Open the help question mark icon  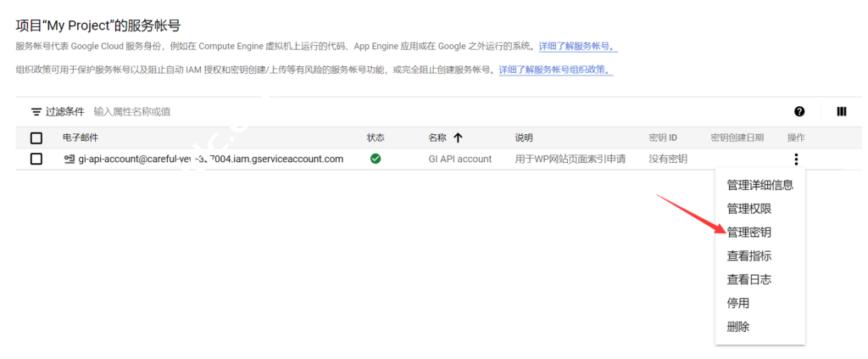tap(798, 111)
